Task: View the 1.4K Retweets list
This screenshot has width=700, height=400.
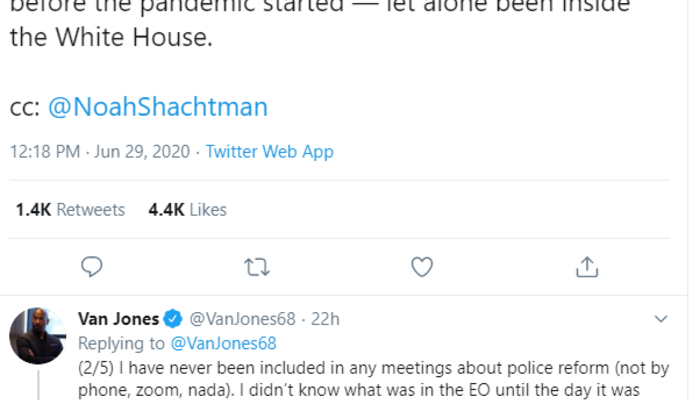Action: [x=70, y=210]
